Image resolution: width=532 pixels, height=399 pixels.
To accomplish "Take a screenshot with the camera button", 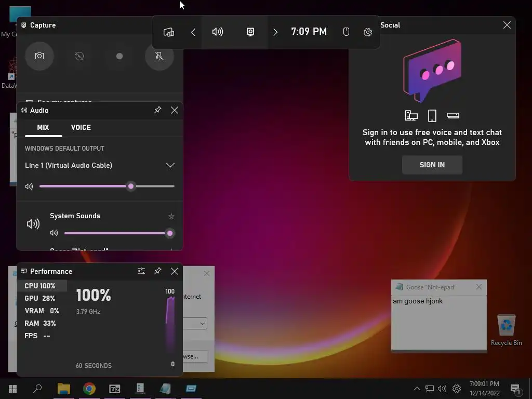I will click(x=39, y=56).
